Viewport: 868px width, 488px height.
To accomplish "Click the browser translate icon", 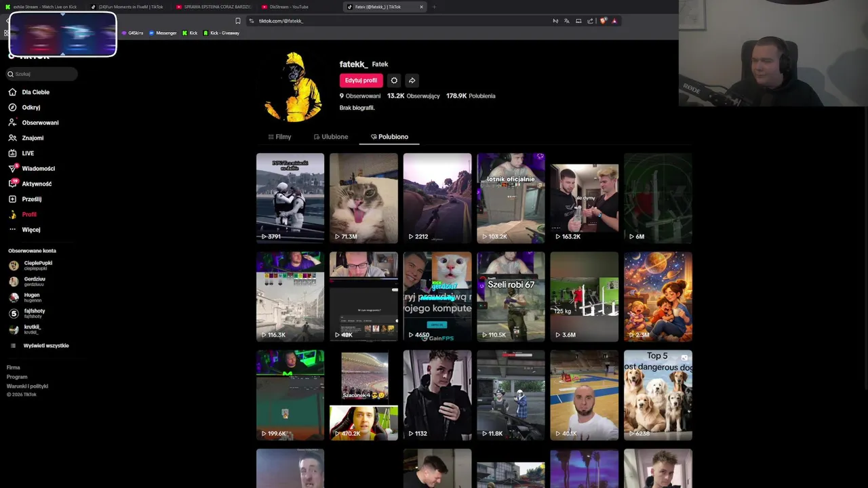I will click(567, 21).
